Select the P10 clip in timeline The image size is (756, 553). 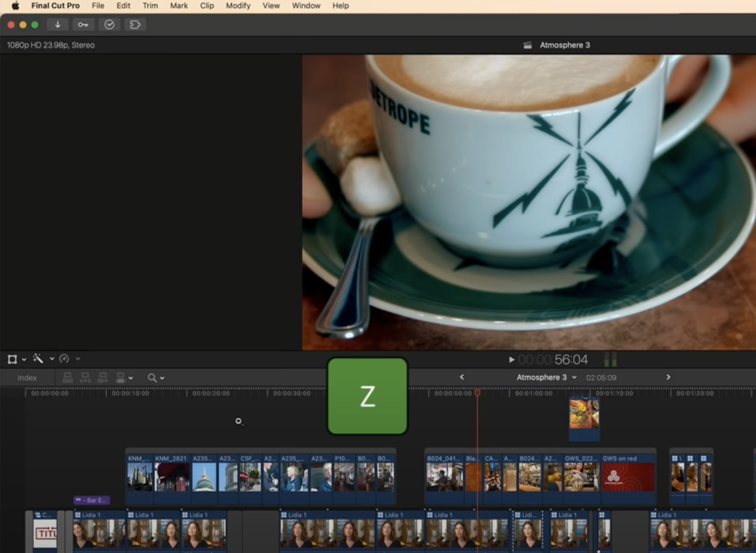[x=345, y=479]
